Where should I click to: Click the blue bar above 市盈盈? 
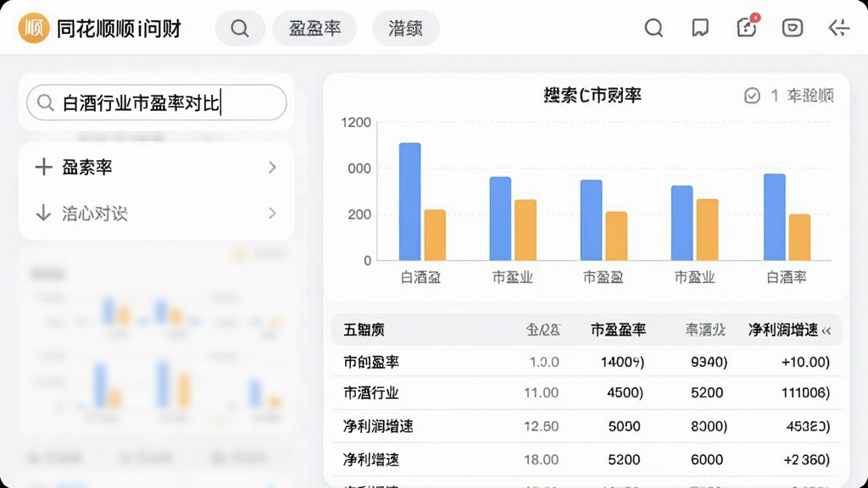(x=591, y=220)
